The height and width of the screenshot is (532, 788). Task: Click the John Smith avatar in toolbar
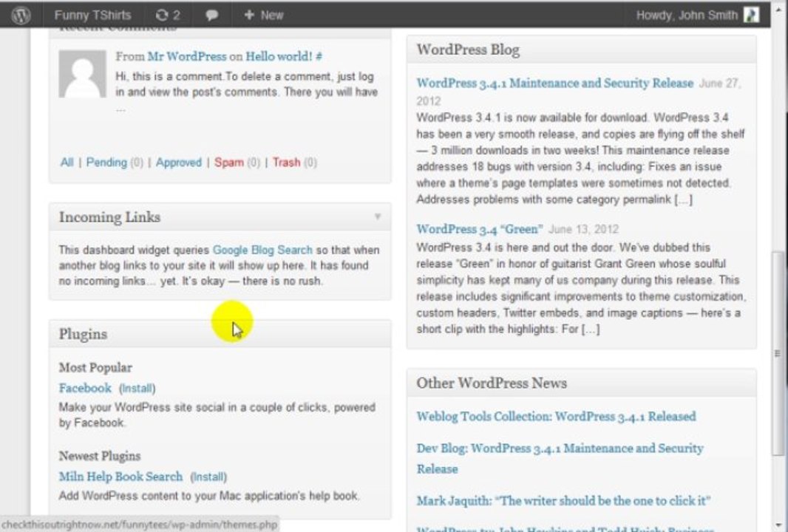751,15
